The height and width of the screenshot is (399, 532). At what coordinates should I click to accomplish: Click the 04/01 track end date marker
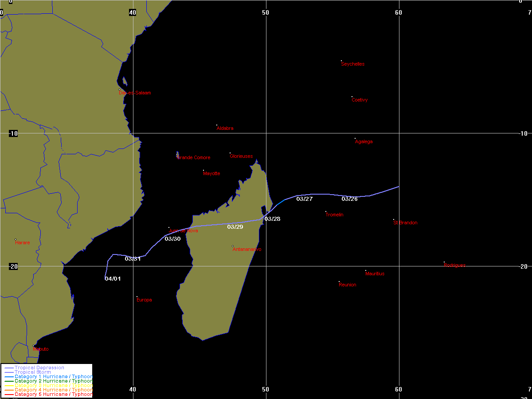pos(113,279)
